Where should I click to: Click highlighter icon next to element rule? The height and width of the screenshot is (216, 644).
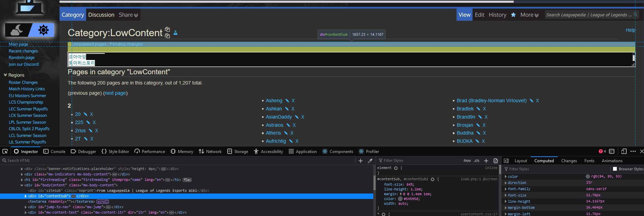[x=396, y=168]
